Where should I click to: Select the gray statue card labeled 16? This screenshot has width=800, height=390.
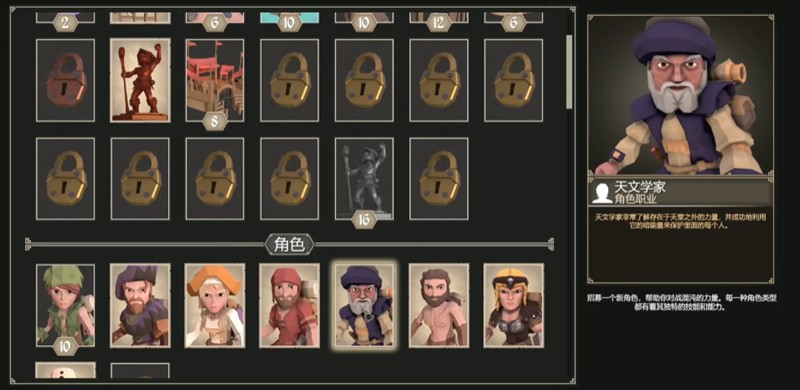tap(364, 179)
